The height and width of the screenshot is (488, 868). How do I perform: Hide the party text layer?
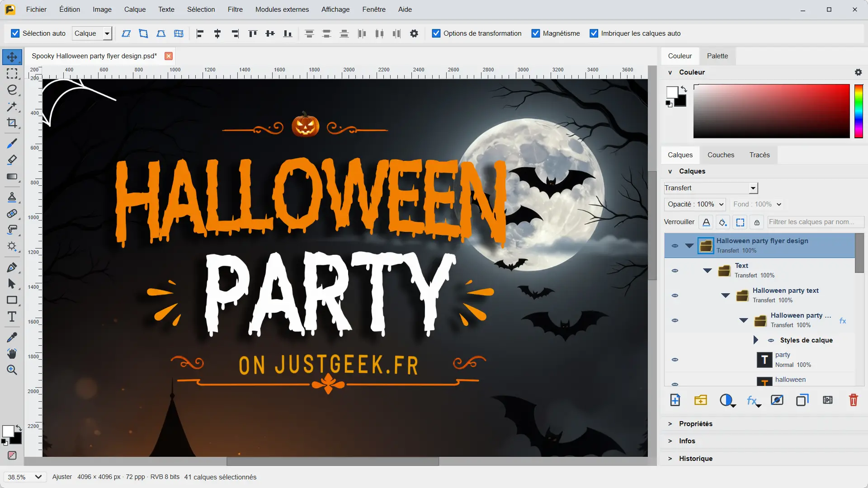[x=675, y=360]
